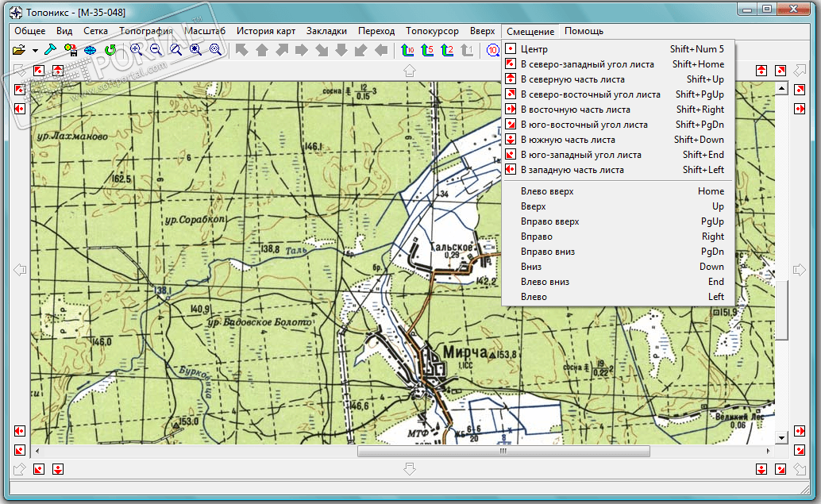Image resolution: width=821 pixels, height=504 pixels.
Task: Open the Закладки menu in menu bar
Action: coord(326,31)
